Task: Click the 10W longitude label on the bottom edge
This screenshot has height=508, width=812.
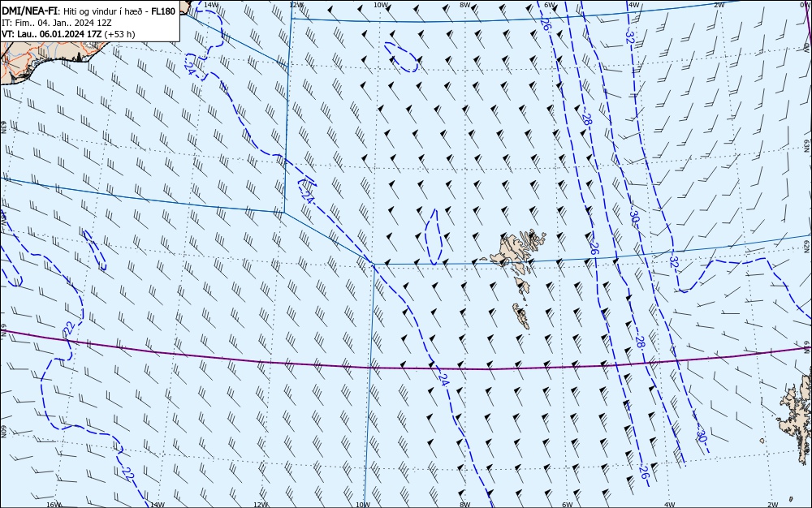Action: (363, 505)
